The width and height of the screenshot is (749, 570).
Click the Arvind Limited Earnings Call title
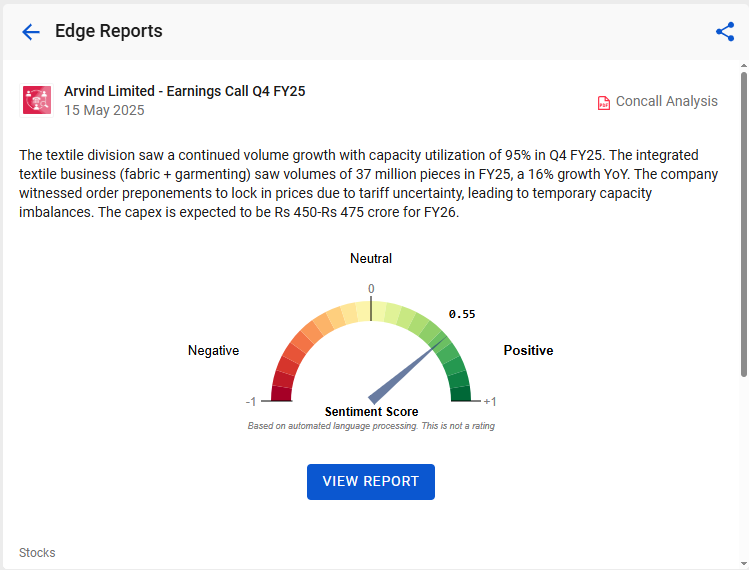click(184, 91)
